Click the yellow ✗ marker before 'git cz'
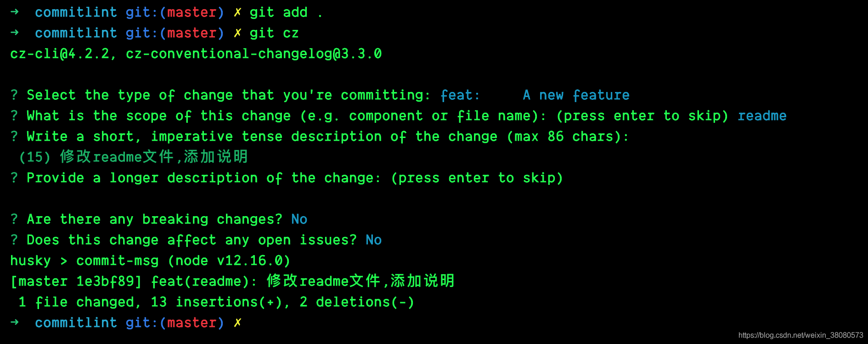 237,33
